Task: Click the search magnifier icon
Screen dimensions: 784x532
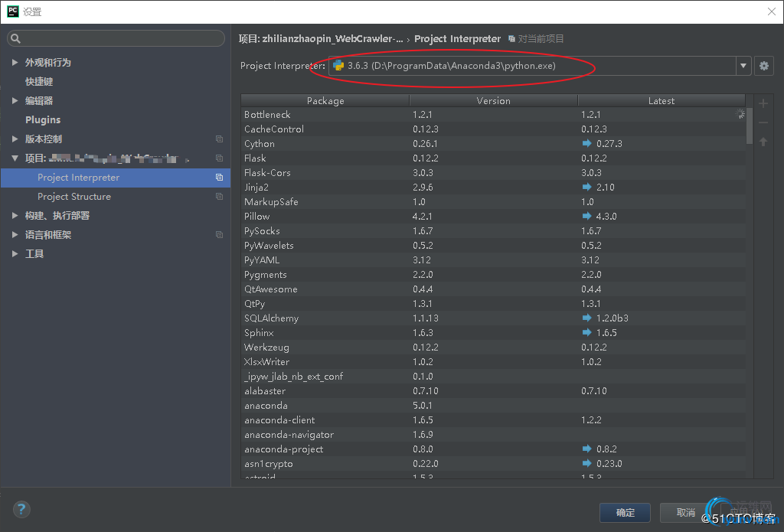Action: click(x=15, y=38)
